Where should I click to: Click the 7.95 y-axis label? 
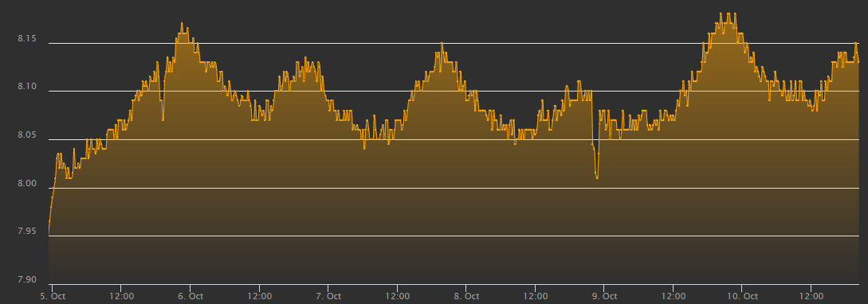click(x=27, y=232)
